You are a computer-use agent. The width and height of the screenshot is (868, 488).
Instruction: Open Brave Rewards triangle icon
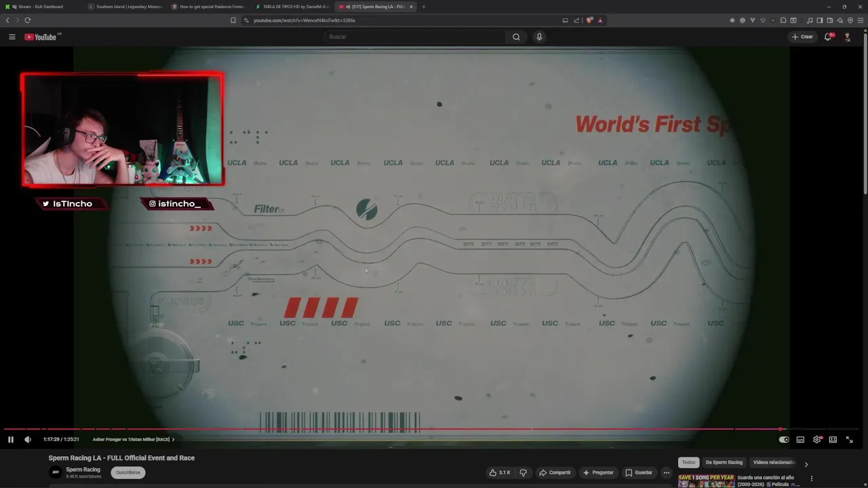pyautogui.click(x=600, y=20)
